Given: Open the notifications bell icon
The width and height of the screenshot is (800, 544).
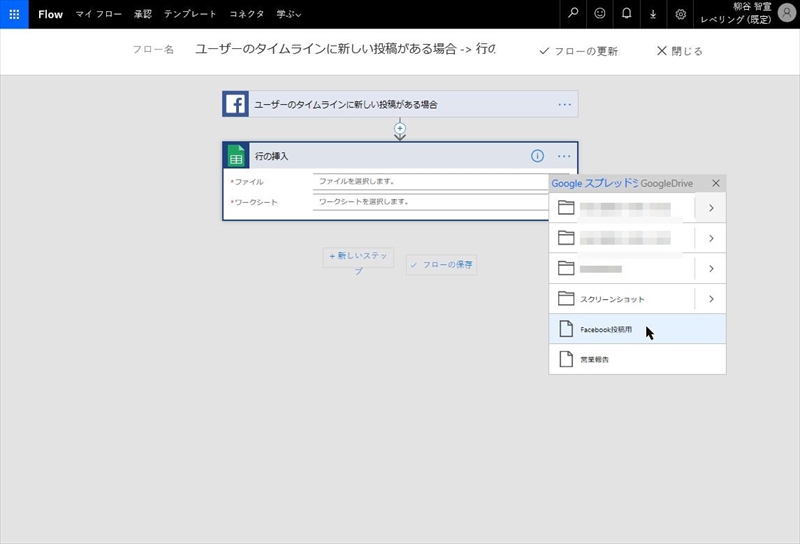Looking at the screenshot, I should tap(627, 14).
